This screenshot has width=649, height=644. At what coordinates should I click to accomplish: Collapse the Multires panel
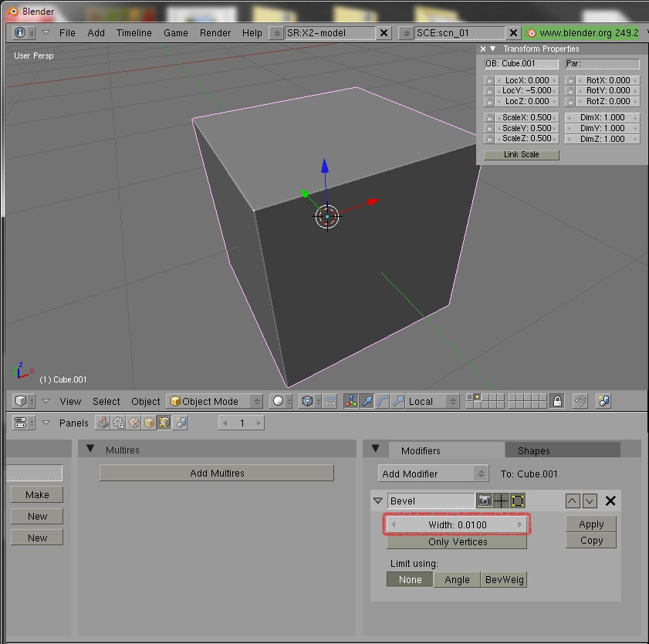point(90,449)
